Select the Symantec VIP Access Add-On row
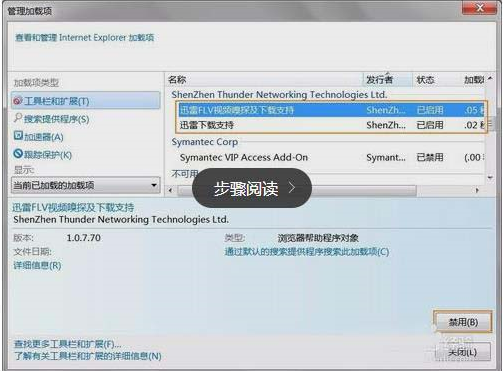503x371 pixels. pyautogui.click(x=331, y=157)
